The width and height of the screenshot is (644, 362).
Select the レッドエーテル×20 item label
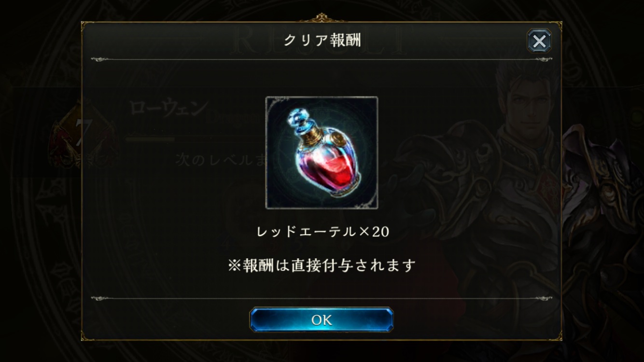[x=322, y=232]
